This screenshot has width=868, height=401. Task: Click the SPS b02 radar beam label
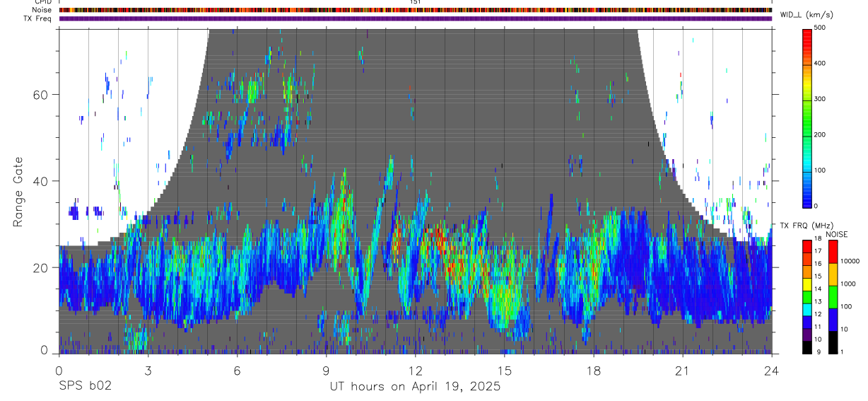pyautogui.click(x=85, y=386)
